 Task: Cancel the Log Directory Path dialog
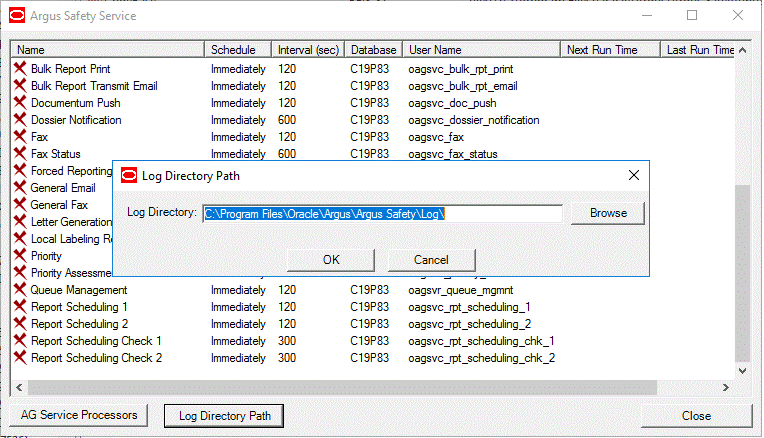(x=431, y=260)
